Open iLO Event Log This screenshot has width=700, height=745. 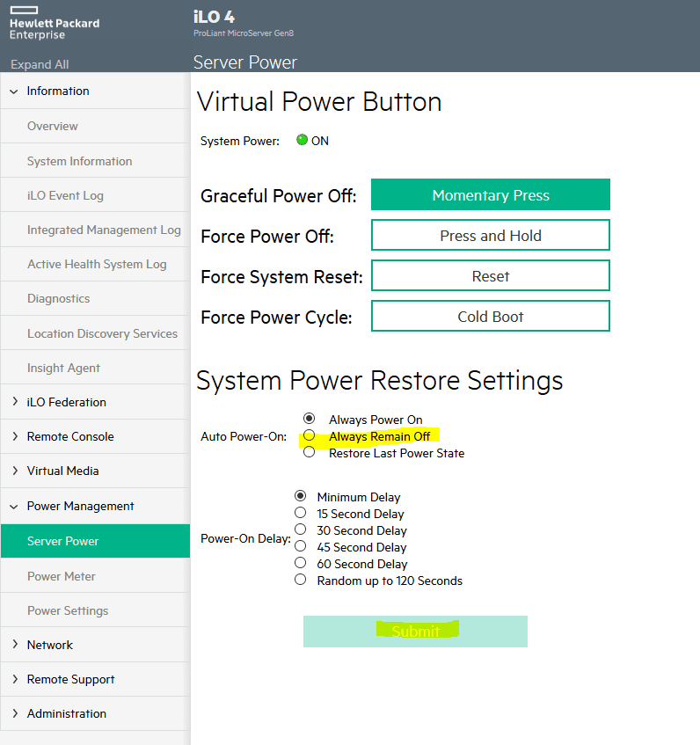click(95, 195)
